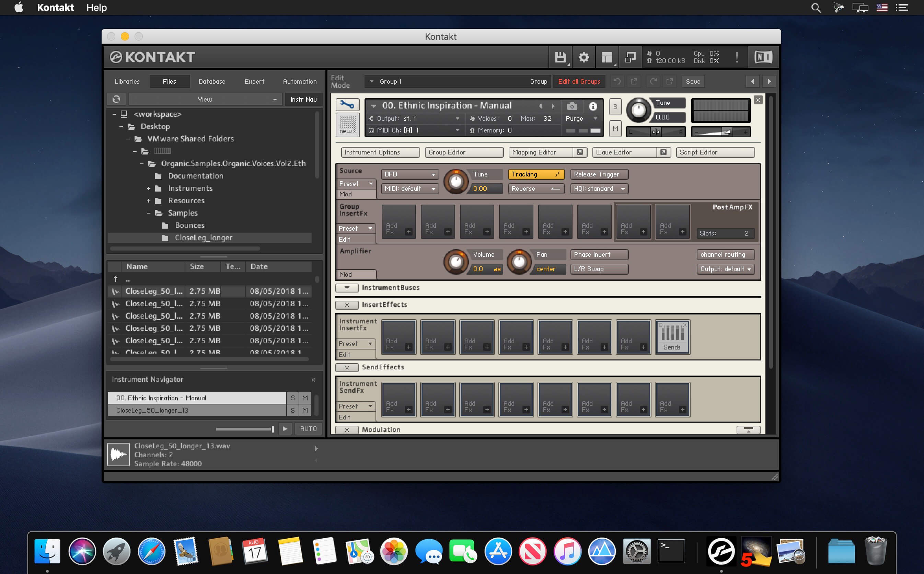The image size is (924, 574).
Task: Open Output: default amplifier dropdown
Action: coord(725,269)
